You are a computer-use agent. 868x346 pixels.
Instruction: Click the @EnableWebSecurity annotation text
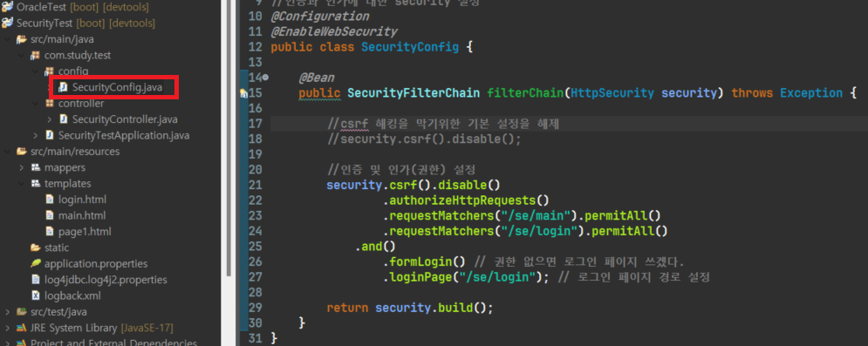[x=334, y=32]
